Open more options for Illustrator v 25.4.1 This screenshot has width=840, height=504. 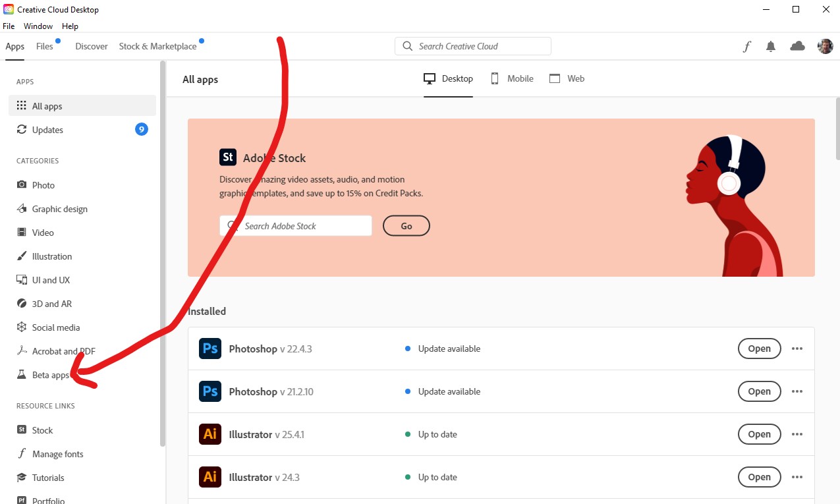[797, 434]
